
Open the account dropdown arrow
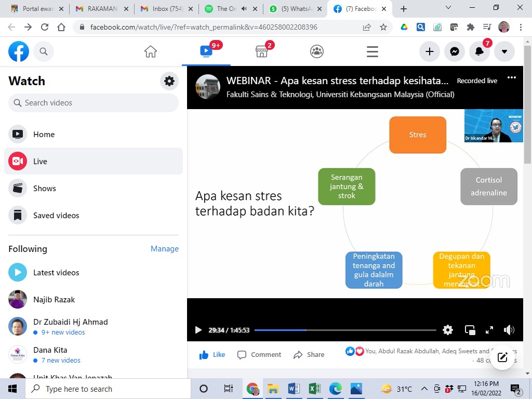(504, 51)
